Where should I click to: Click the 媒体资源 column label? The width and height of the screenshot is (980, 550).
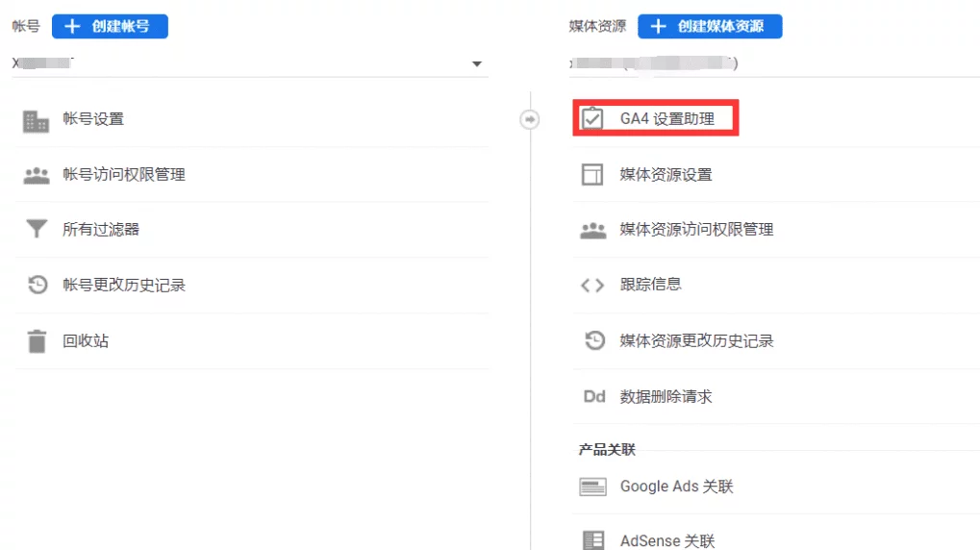[597, 26]
